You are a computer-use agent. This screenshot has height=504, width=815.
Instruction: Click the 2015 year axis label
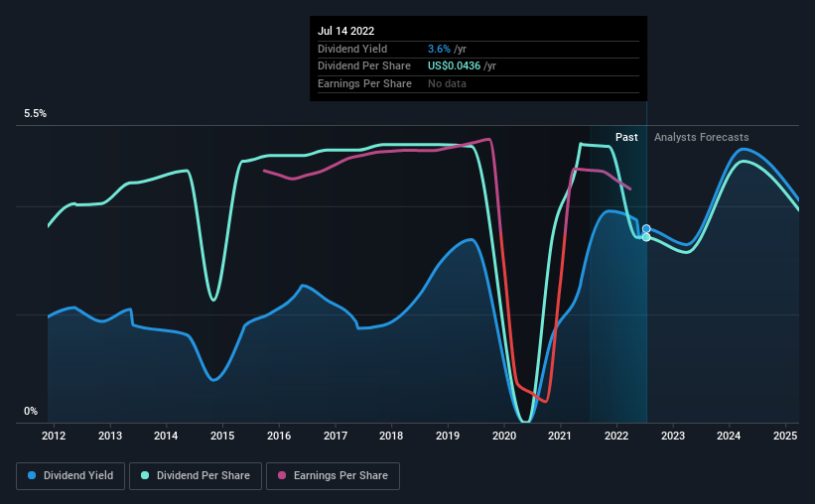pos(222,436)
